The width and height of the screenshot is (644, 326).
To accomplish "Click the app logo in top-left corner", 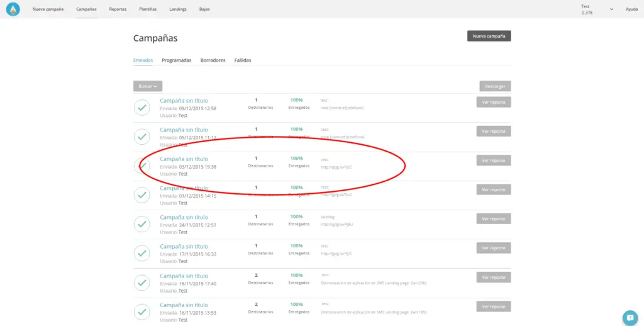I will [13, 9].
